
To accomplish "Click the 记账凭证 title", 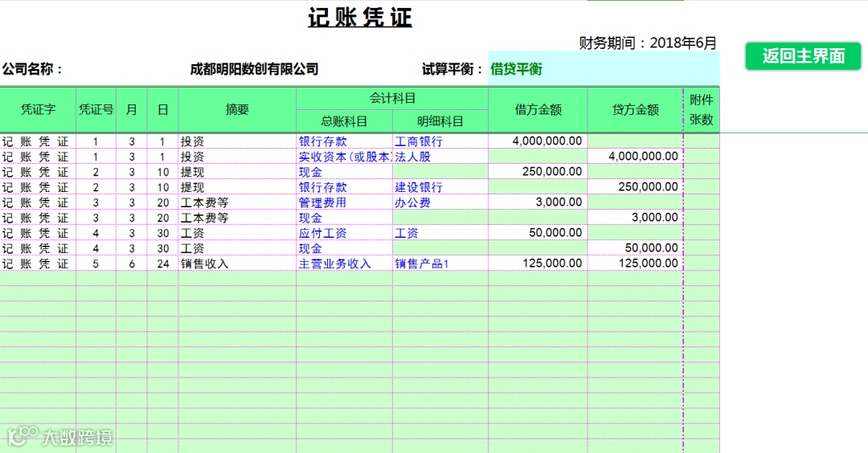I will pos(360,17).
